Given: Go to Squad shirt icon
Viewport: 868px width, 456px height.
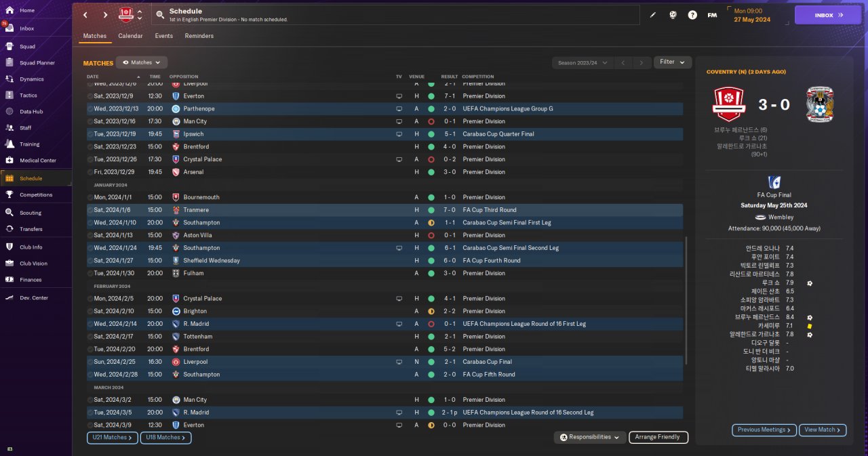Looking at the screenshot, I should pyautogui.click(x=9, y=47).
